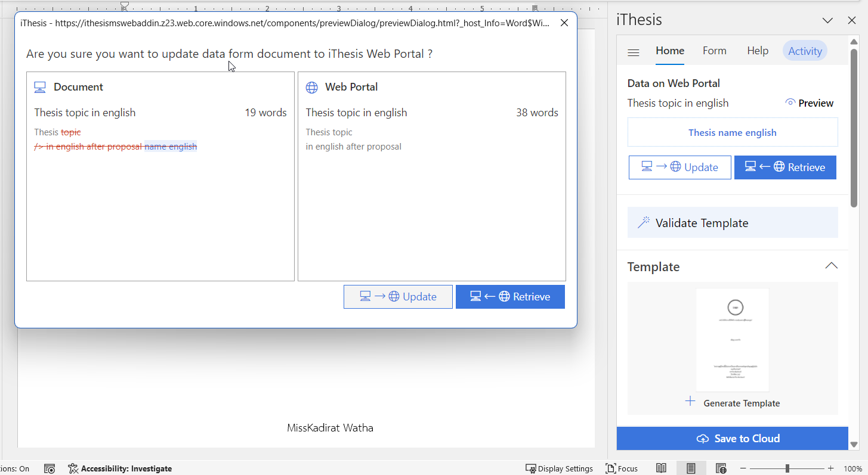868x475 pixels.
Task: Click the zoom in plus button
Action: pyautogui.click(x=830, y=469)
